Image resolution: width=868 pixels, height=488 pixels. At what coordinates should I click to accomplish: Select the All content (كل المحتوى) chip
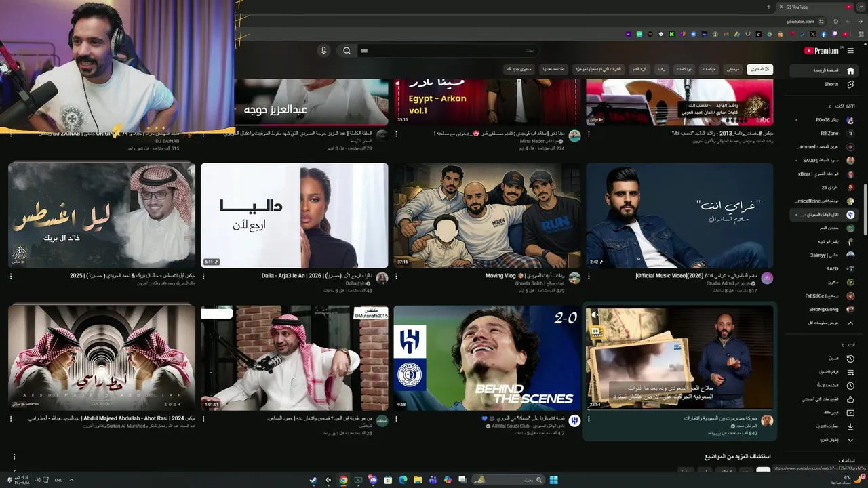pyautogui.click(x=759, y=69)
